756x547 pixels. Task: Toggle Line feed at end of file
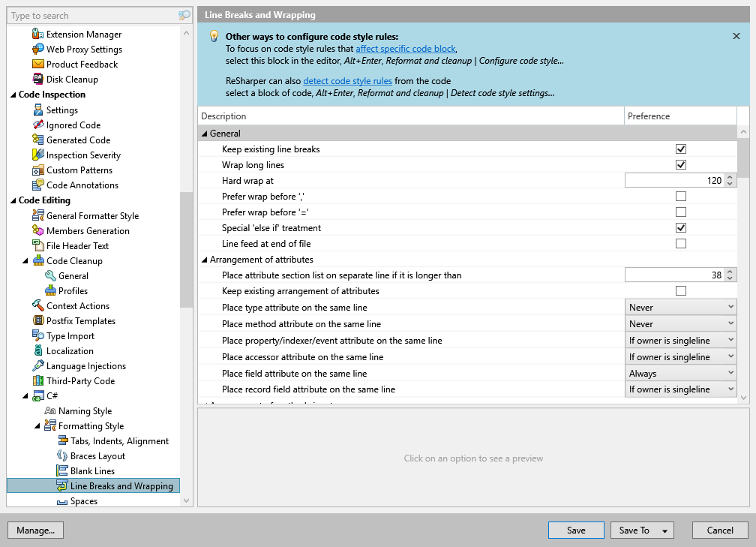pyautogui.click(x=681, y=244)
